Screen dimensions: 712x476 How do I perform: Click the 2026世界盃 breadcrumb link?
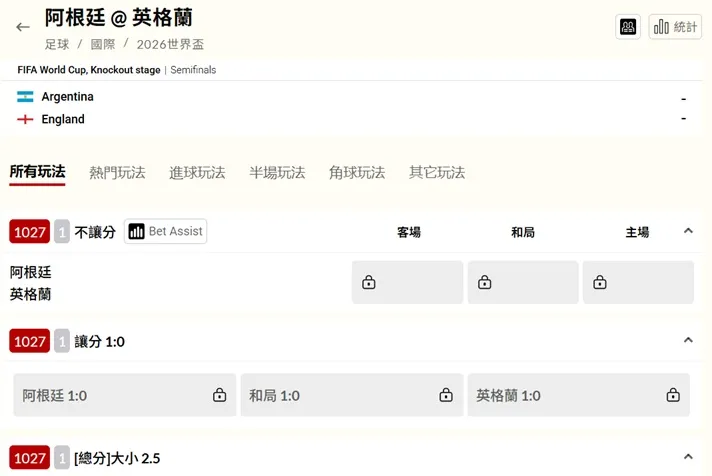coord(170,45)
